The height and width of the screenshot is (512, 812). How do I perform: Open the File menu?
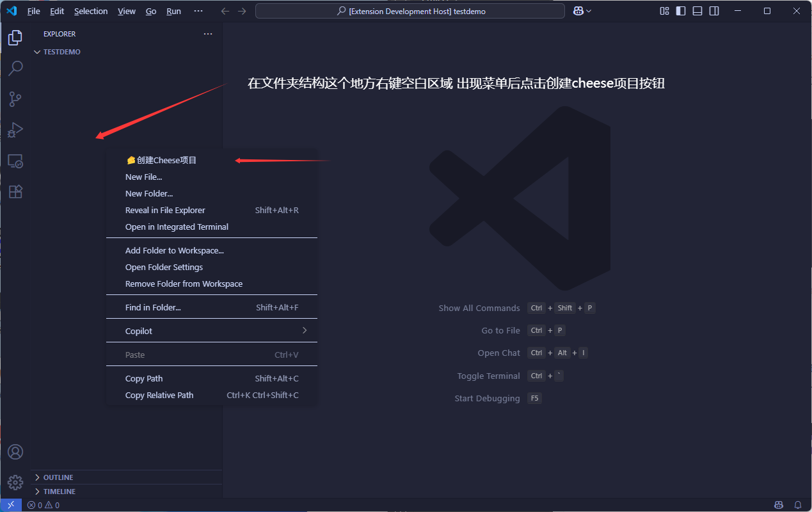tap(34, 11)
